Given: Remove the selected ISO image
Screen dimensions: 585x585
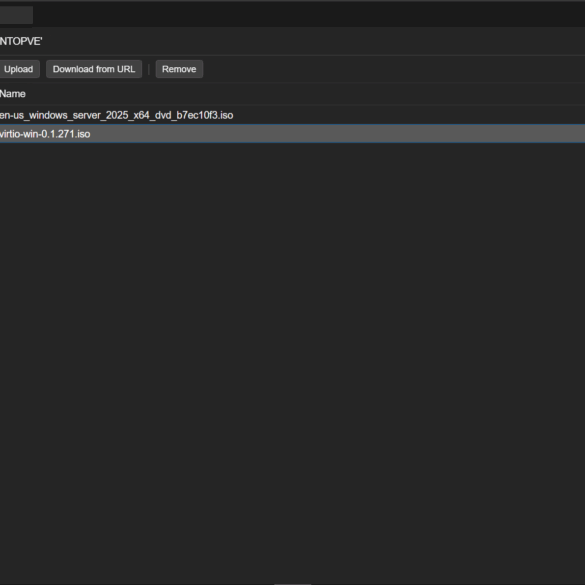Looking at the screenshot, I should point(179,69).
